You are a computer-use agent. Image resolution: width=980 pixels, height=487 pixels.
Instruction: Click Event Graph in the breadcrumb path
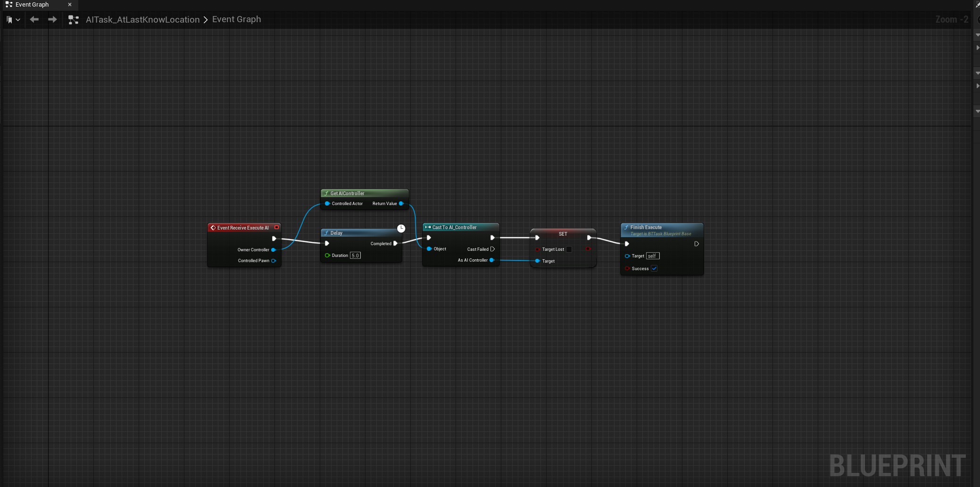[236, 19]
